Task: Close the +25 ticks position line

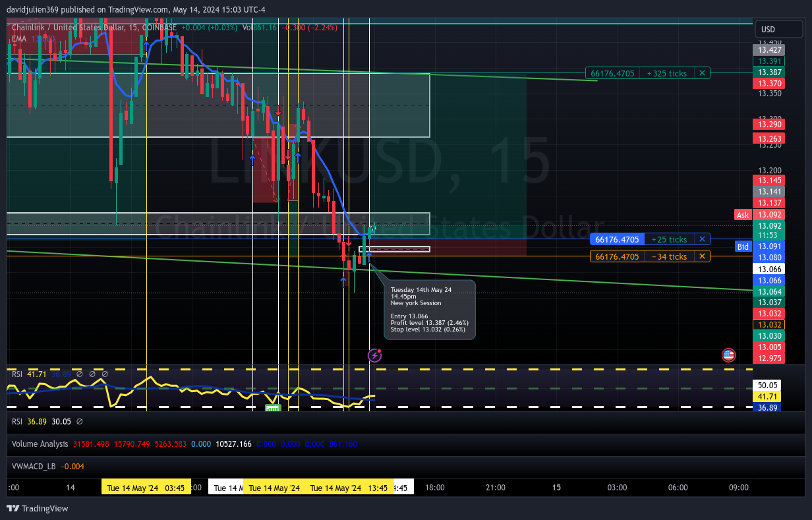Action: pyautogui.click(x=702, y=239)
